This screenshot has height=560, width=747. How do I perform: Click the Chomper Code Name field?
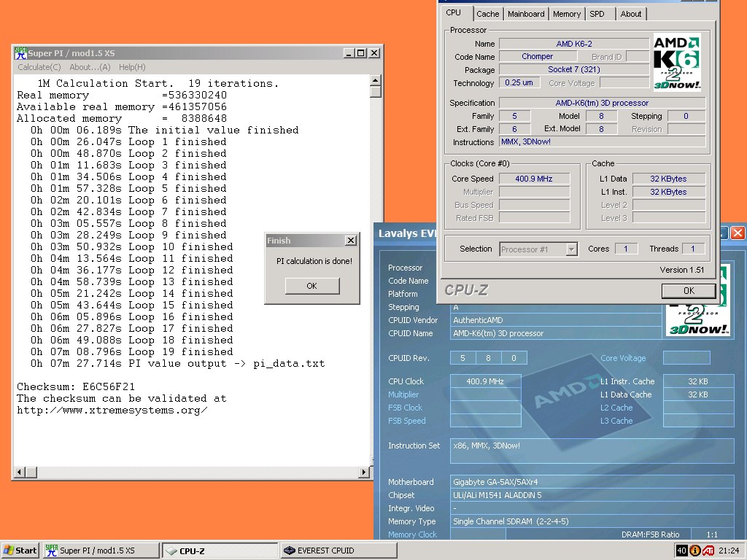pos(538,56)
